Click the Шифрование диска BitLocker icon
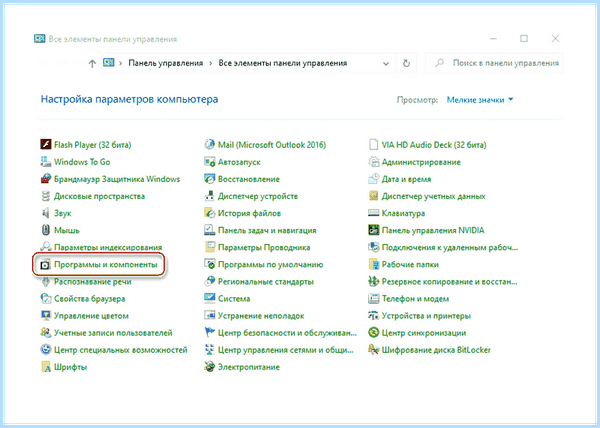Image resolution: width=600 pixels, height=428 pixels. pos(373,350)
